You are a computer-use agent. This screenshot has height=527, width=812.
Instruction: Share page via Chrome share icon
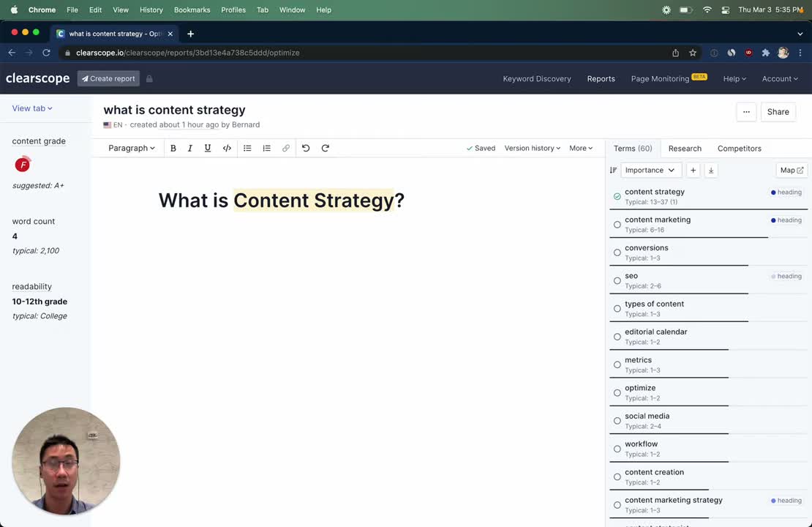coord(675,53)
